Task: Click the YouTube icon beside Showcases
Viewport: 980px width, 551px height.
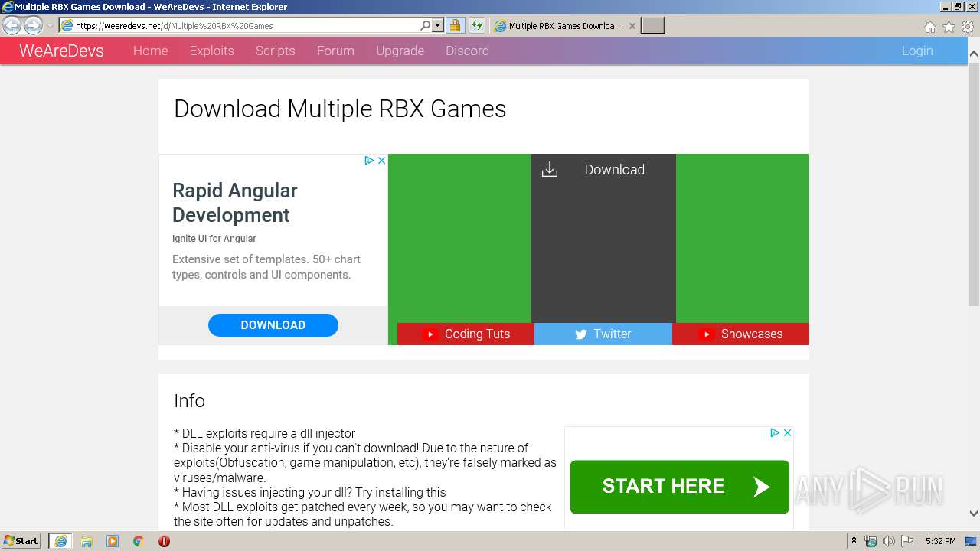Action: click(707, 334)
